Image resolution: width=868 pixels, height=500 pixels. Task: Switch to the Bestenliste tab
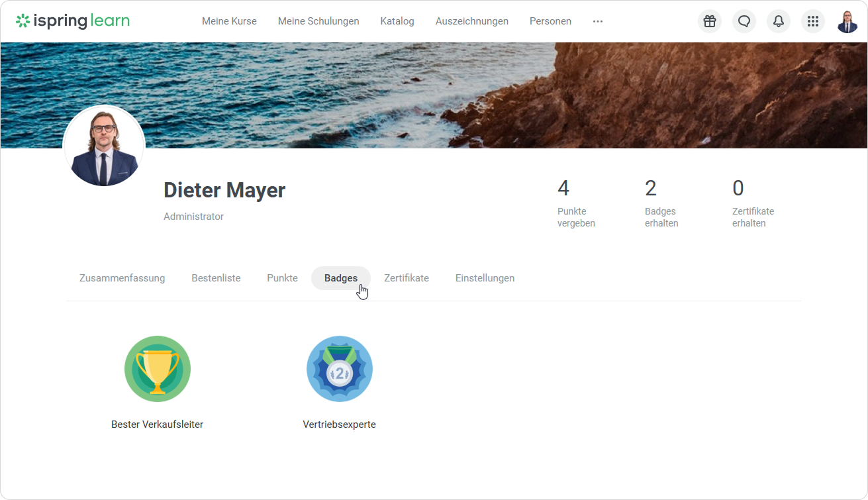click(x=216, y=278)
